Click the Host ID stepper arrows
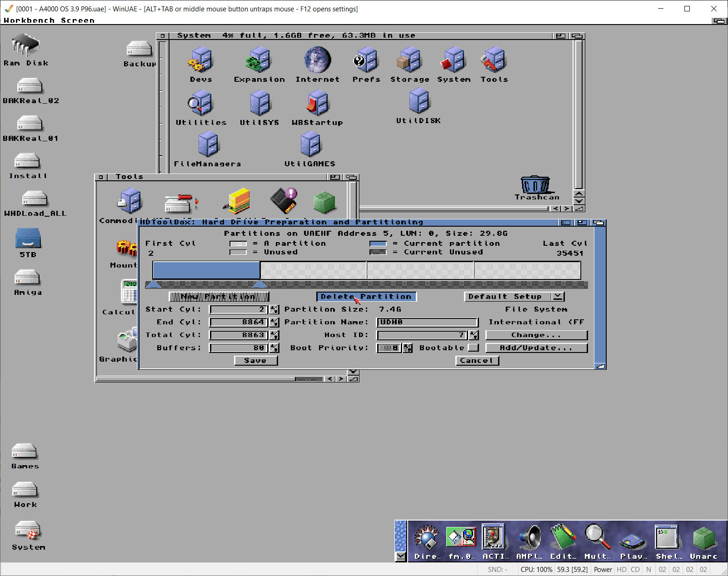Viewport: 728px width, 576px height. point(474,335)
